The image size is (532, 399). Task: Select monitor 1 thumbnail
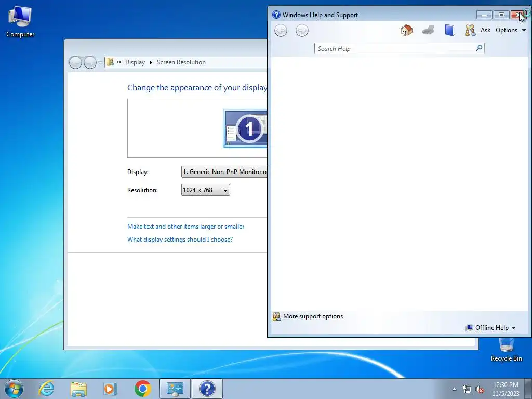245,128
